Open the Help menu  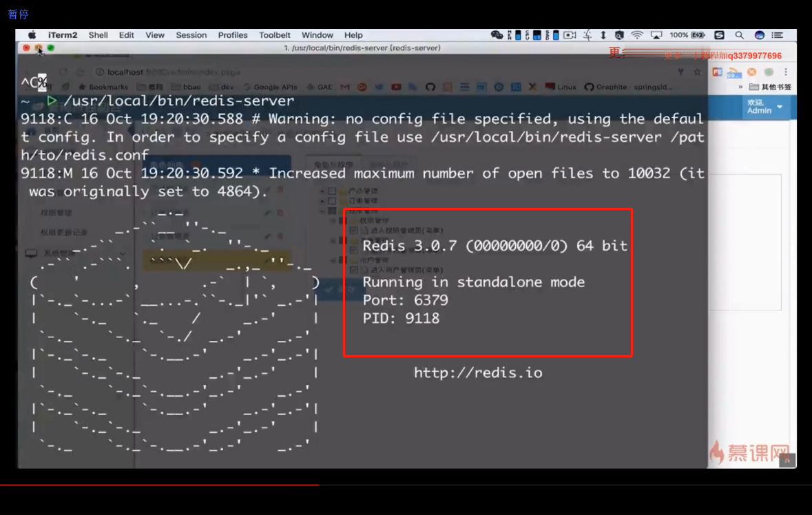tap(353, 35)
